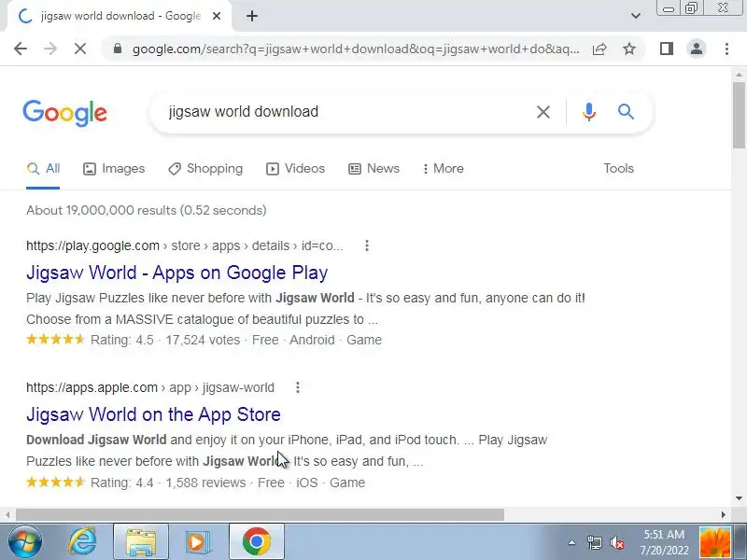Screen dimensions: 747x560
Task: Select the All results tab
Action: [43, 169]
